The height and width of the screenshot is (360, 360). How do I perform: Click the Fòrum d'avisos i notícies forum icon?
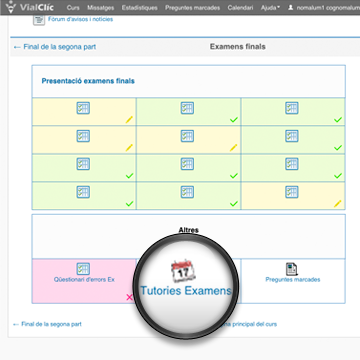tap(39, 20)
